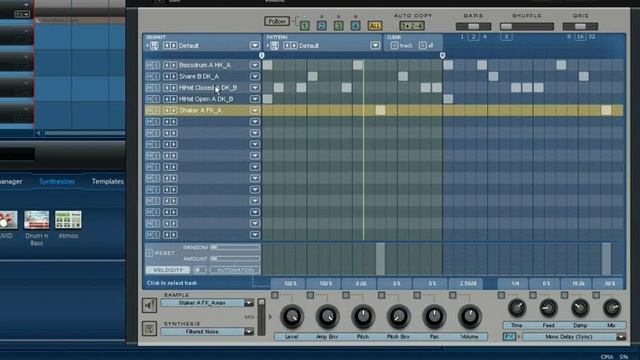This screenshot has height=360, width=640.
Task: Open the Pattern Default dropdown
Action: (375, 46)
